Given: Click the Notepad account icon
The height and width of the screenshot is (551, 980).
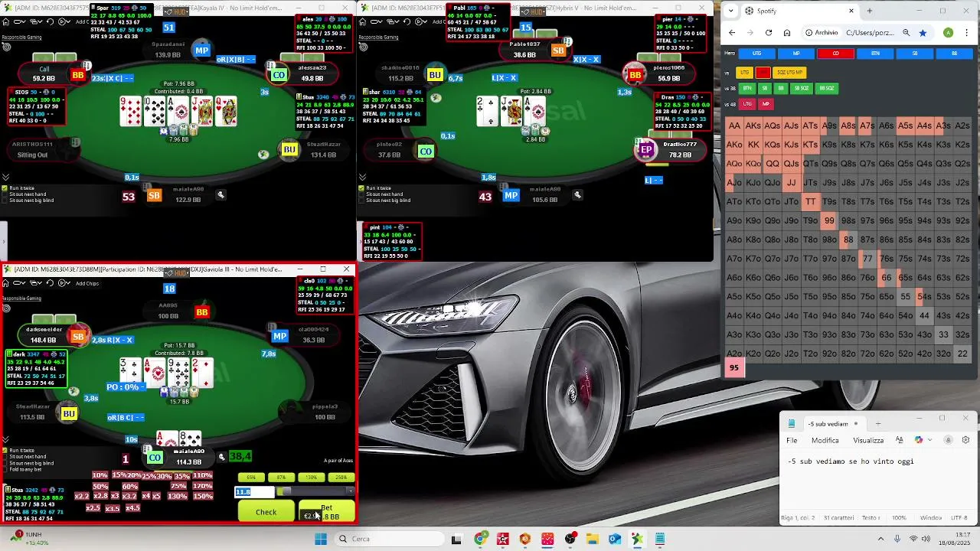Looking at the screenshot, I should click(948, 440).
